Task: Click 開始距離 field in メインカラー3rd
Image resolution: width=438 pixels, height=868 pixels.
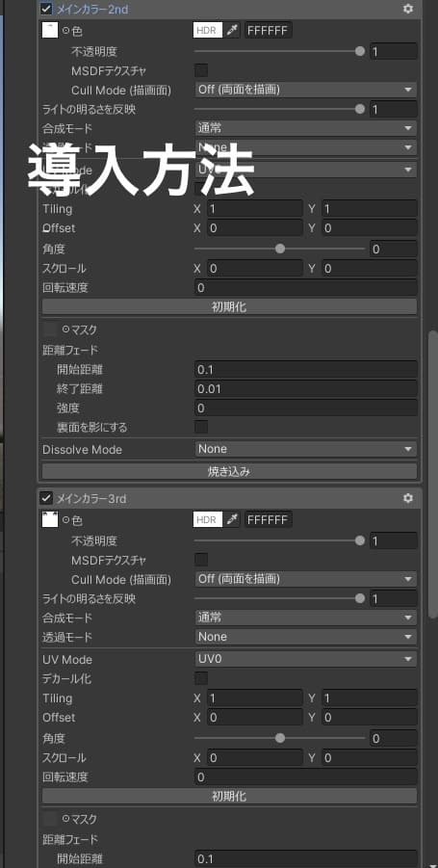Action: 306,858
